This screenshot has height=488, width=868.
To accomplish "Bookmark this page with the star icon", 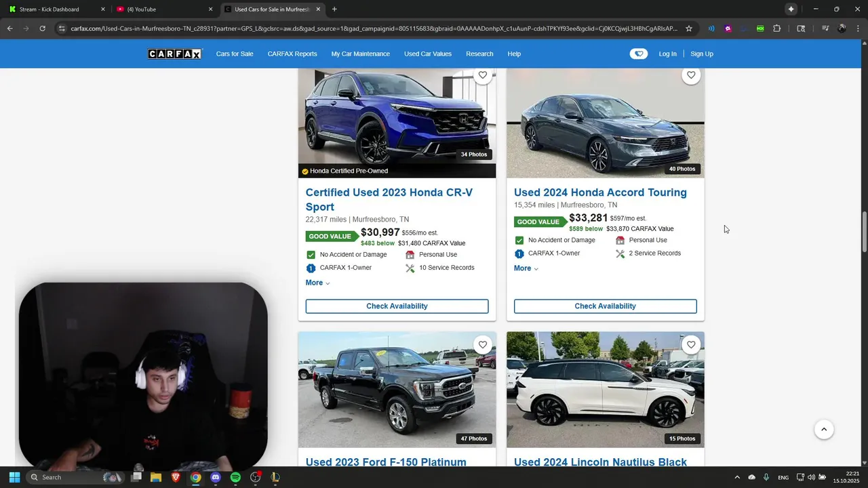I will point(689,28).
